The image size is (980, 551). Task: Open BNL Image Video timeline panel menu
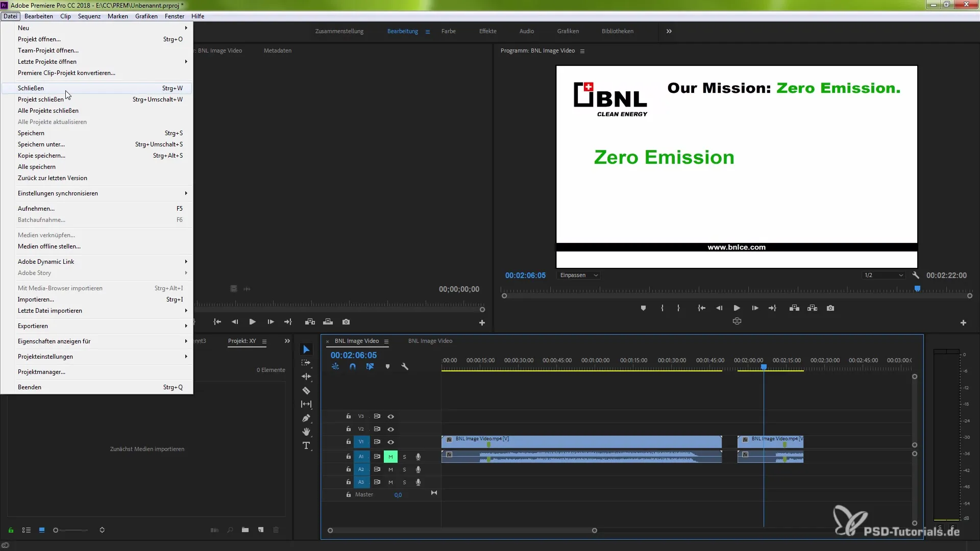pyautogui.click(x=386, y=341)
